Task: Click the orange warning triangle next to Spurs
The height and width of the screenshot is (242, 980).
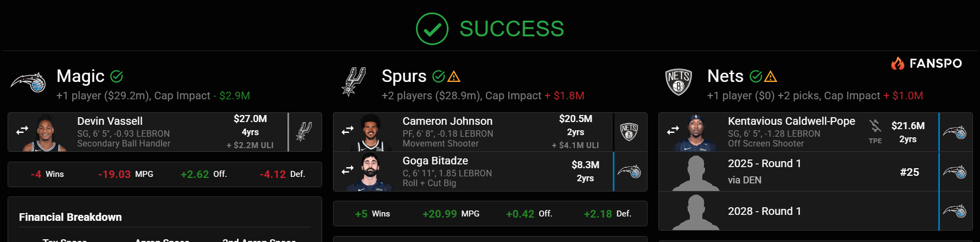Action: (x=454, y=77)
